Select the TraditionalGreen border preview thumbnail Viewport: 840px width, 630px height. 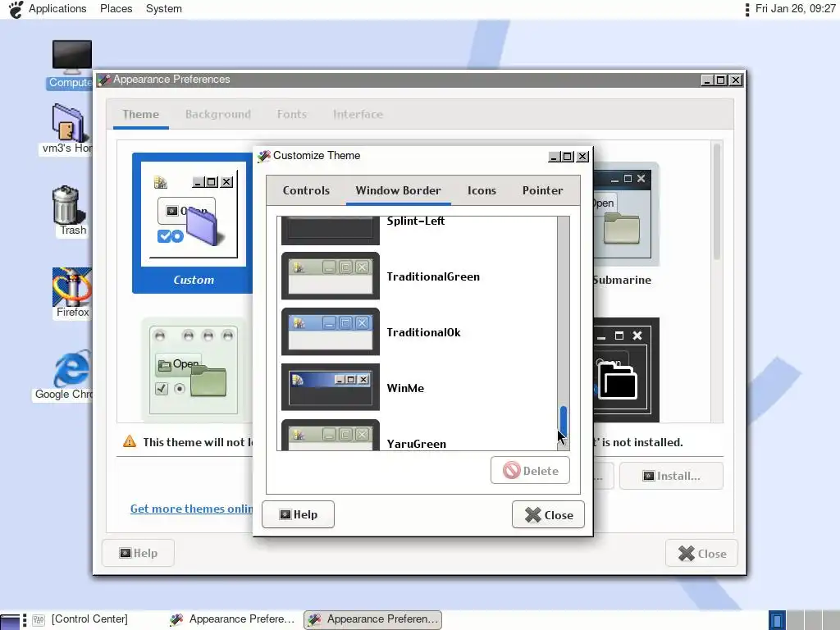click(x=331, y=276)
